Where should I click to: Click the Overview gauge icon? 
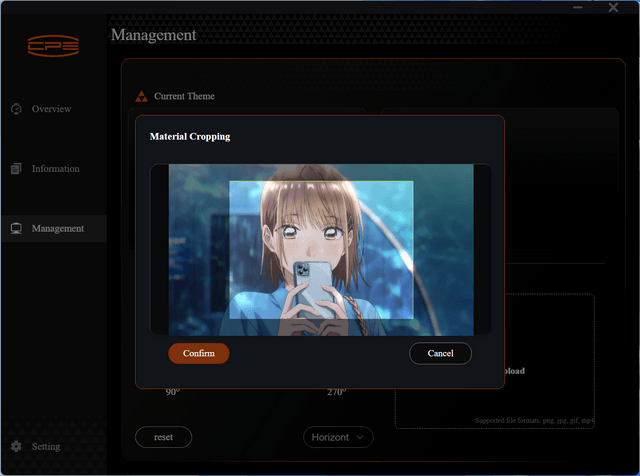tap(16, 109)
